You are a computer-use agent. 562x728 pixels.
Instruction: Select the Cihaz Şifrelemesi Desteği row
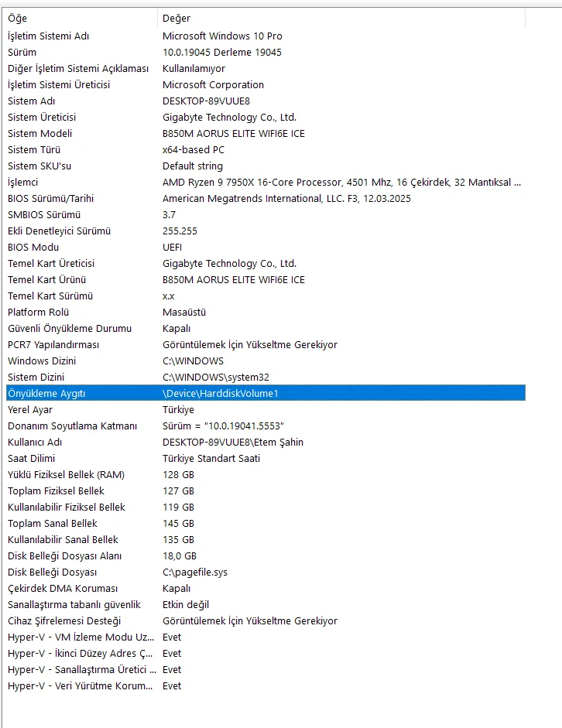pos(266,620)
